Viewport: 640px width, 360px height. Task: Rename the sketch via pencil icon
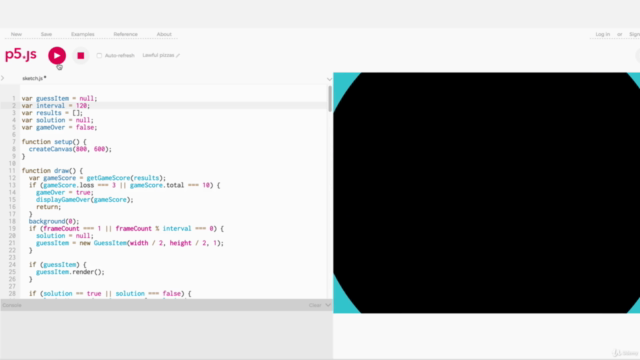click(x=178, y=56)
